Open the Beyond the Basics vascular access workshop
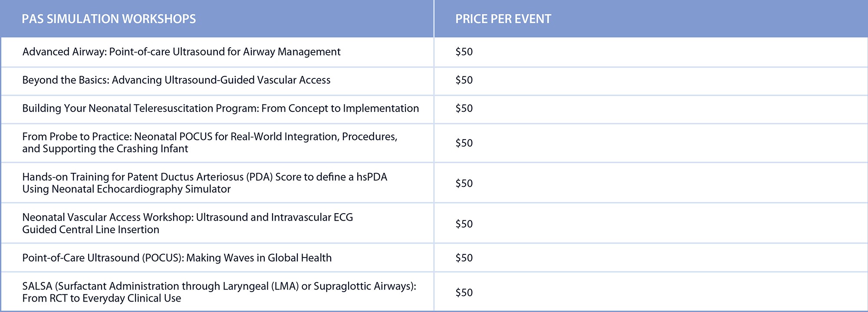 point(176,80)
